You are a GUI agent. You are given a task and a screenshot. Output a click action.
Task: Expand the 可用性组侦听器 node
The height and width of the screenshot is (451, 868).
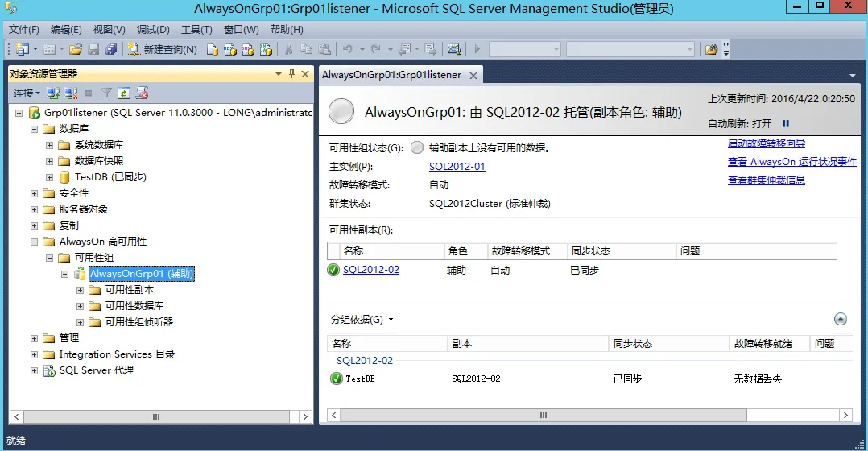(80, 322)
